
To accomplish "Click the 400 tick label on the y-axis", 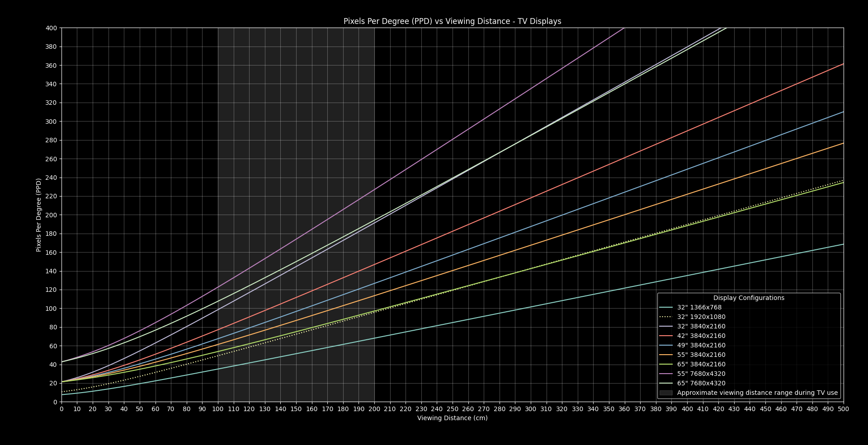I will coord(52,28).
